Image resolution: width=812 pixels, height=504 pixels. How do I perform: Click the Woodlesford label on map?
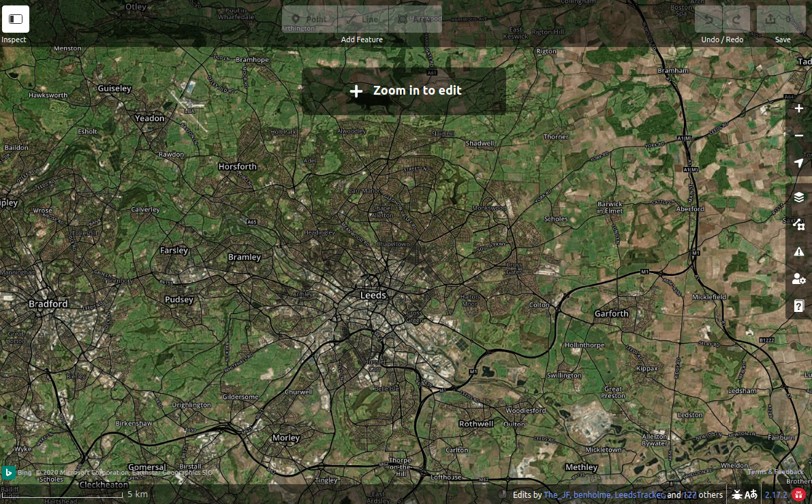[x=526, y=410]
